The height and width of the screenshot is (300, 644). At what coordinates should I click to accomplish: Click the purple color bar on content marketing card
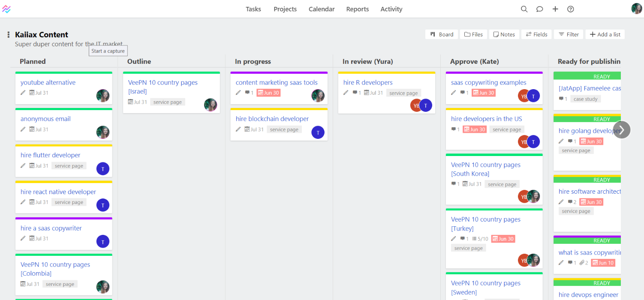(279, 73)
